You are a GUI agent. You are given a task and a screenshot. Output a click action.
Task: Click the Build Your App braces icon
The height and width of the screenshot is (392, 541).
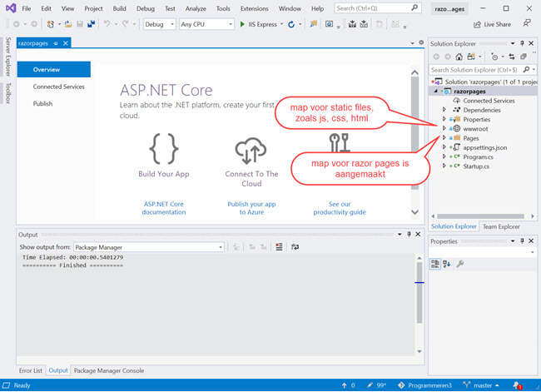(x=163, y=149)
